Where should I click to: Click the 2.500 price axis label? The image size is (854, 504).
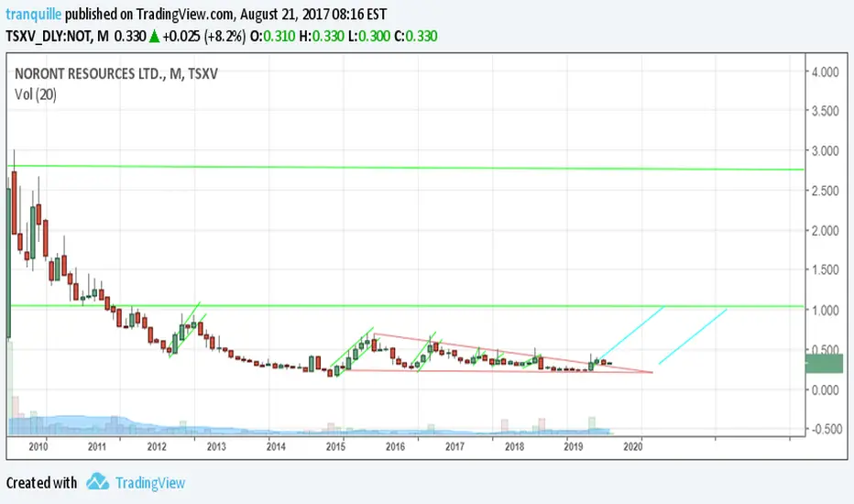tap(825, 191)
